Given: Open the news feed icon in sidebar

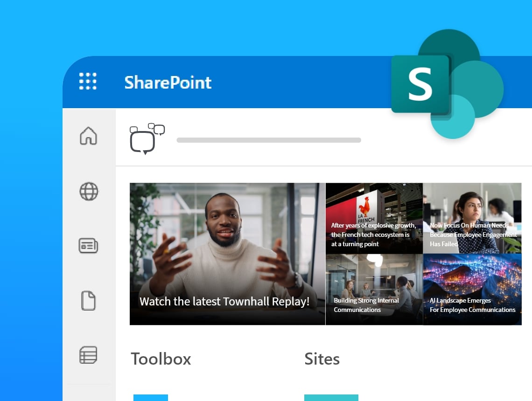Looking at the screenshot, I should (89, 246).
